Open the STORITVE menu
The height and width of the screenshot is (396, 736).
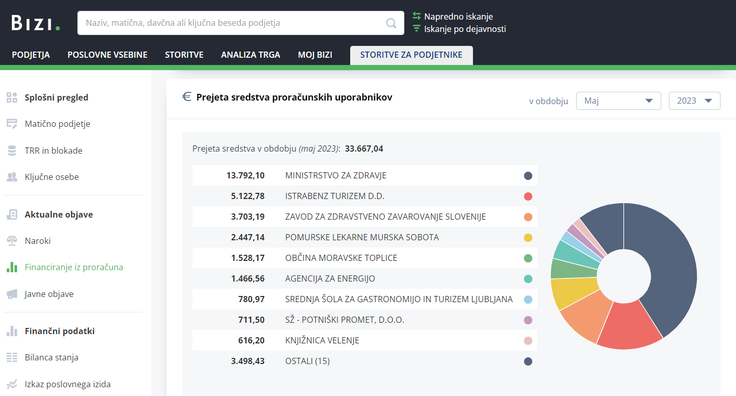click(x=184, y=55)
